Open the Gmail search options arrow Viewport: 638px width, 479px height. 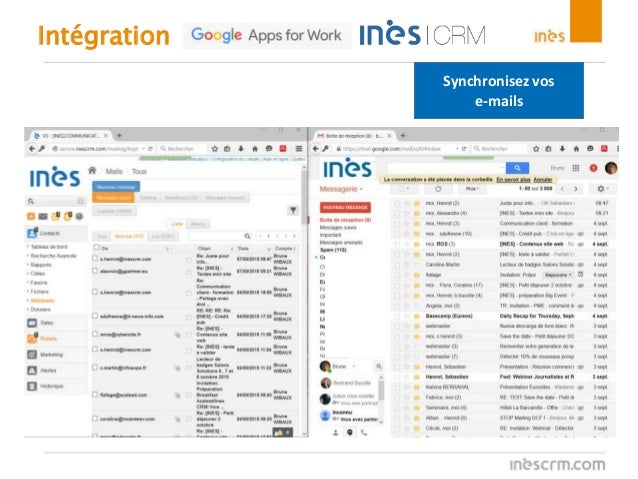coord(501,168)
